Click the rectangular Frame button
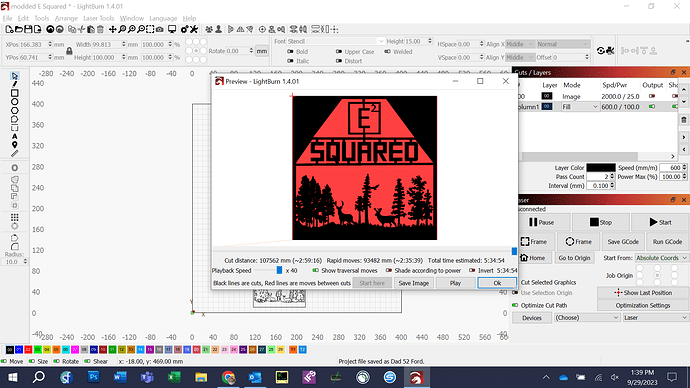This screenshot has height=388, width=690. (x=534, y=242)
